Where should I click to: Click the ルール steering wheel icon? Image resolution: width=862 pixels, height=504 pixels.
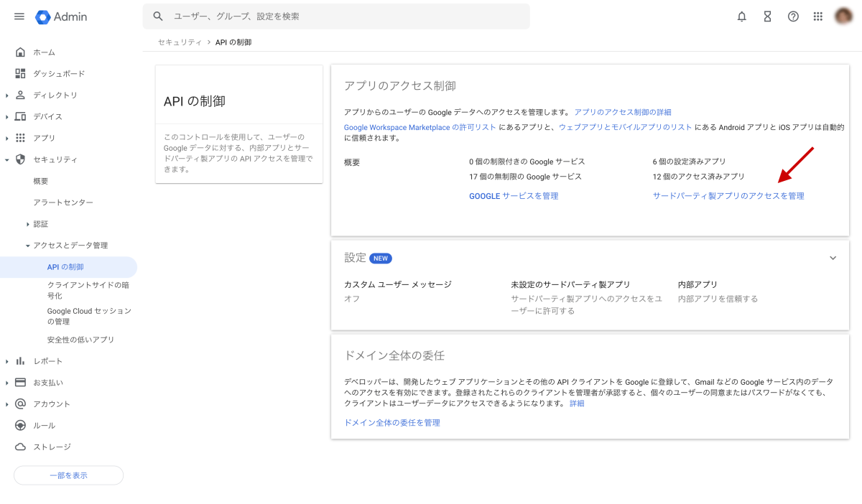(20, 425)
